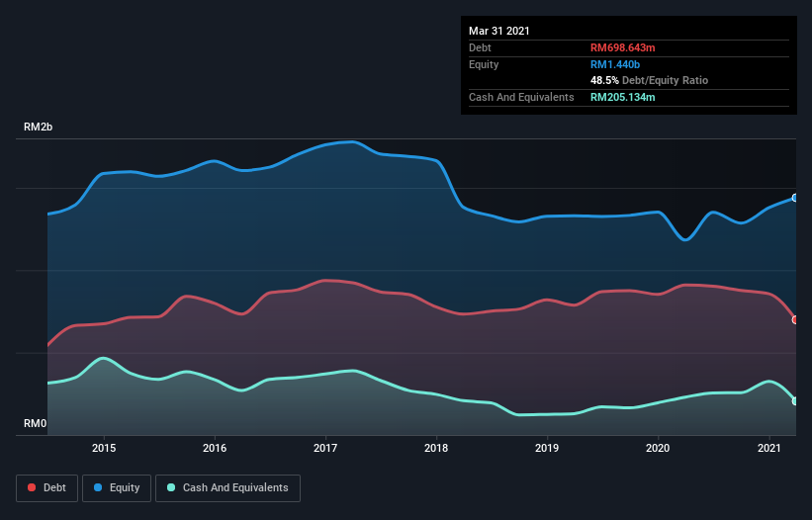Image resolution: width=812 pixels, height=520 pixels.
Task: Click the 2015 x-axis label
Action: (104, 448)
